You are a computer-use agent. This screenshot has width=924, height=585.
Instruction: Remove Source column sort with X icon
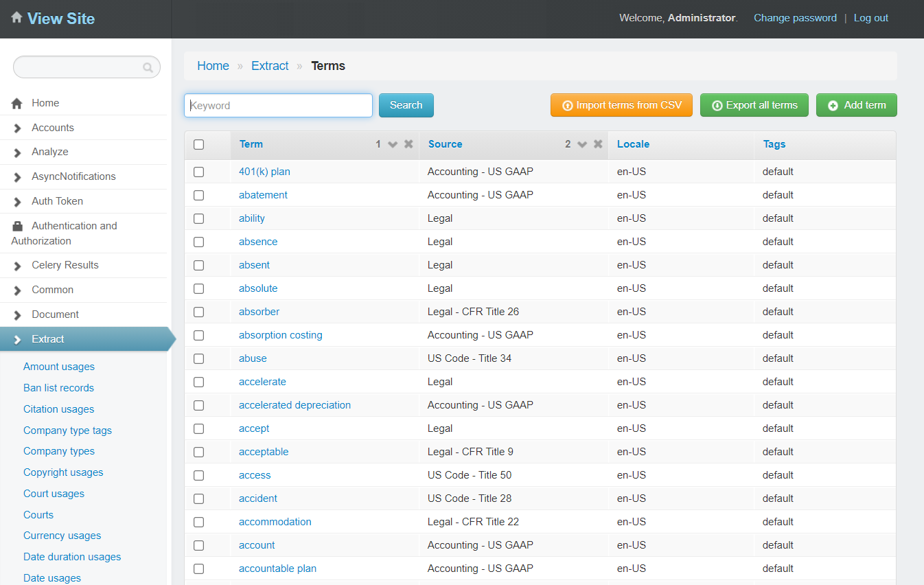click(598, 144)
